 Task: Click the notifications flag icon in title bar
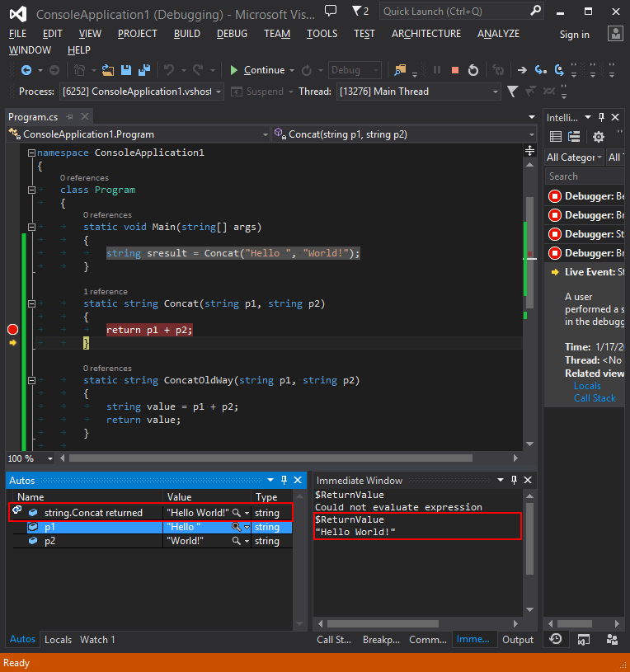click(355, 12)
